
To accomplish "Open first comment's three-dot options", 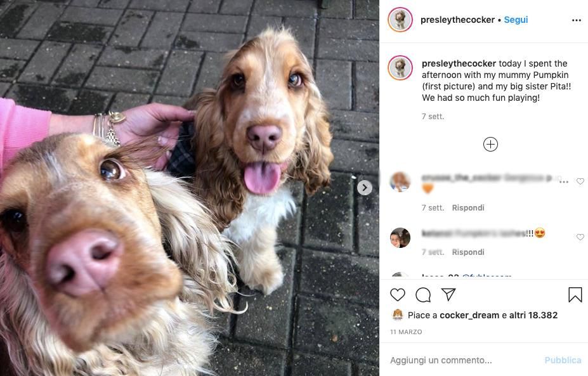I will (564, 181).
